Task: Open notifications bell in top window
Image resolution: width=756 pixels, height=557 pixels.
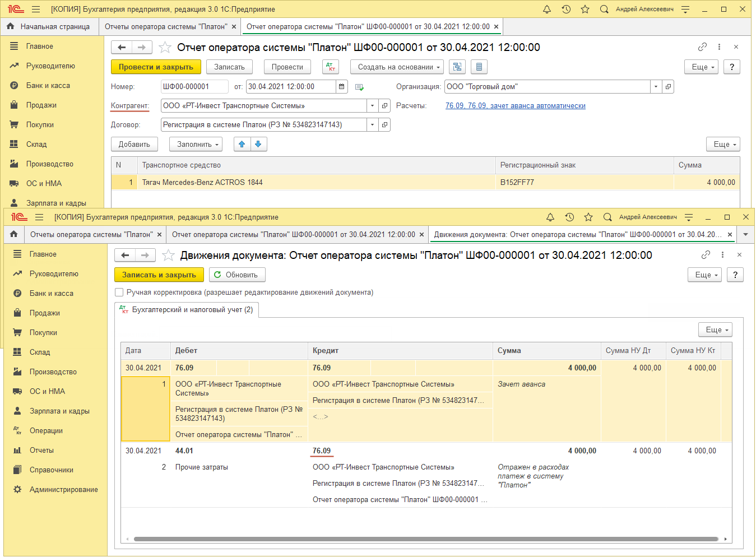Action: point(547,9)
